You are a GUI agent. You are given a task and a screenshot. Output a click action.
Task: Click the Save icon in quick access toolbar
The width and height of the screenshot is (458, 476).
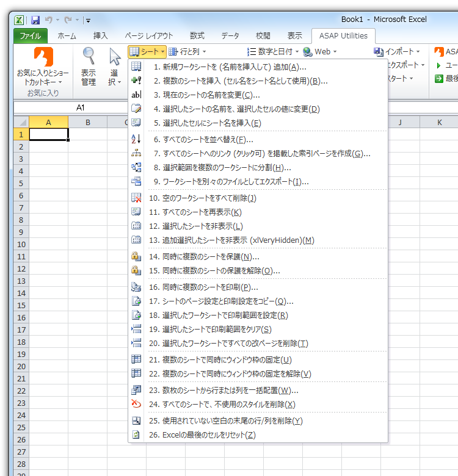[x=35, y=20]
